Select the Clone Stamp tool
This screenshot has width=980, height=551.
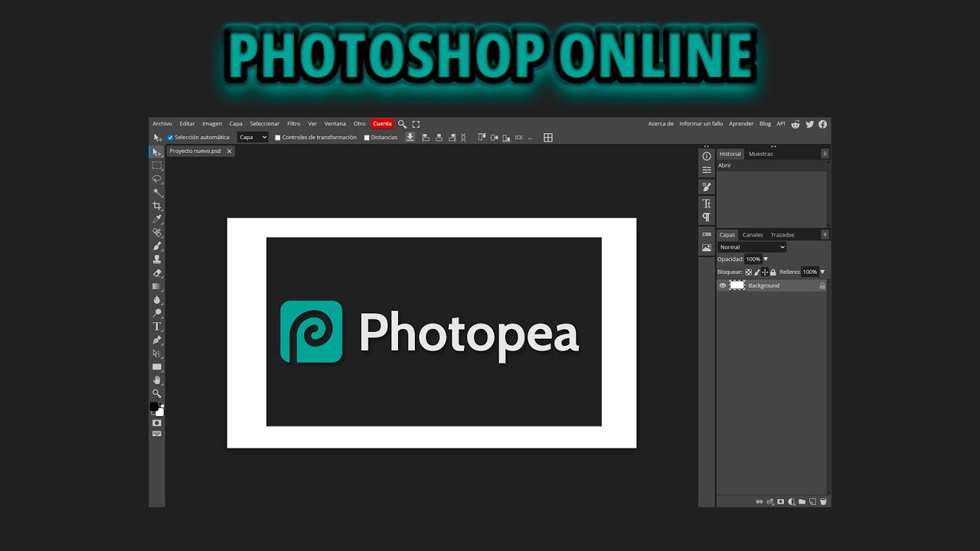tap(157, 259)
